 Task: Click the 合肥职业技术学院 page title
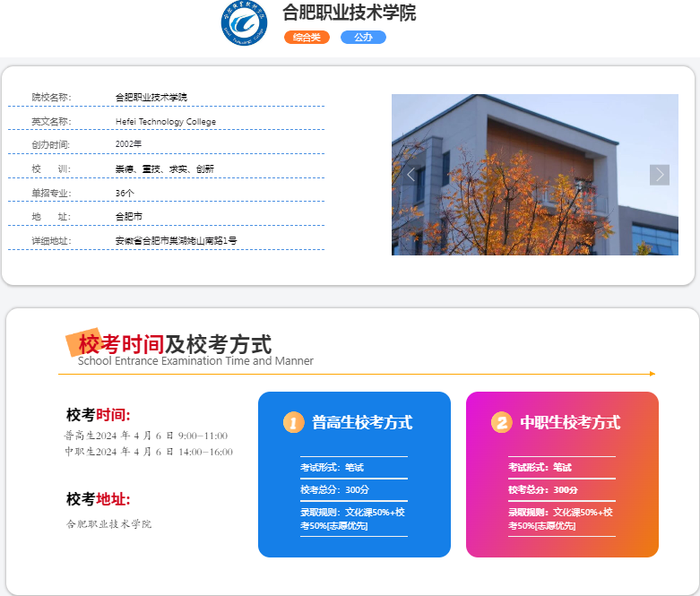[x=350, y=13]
